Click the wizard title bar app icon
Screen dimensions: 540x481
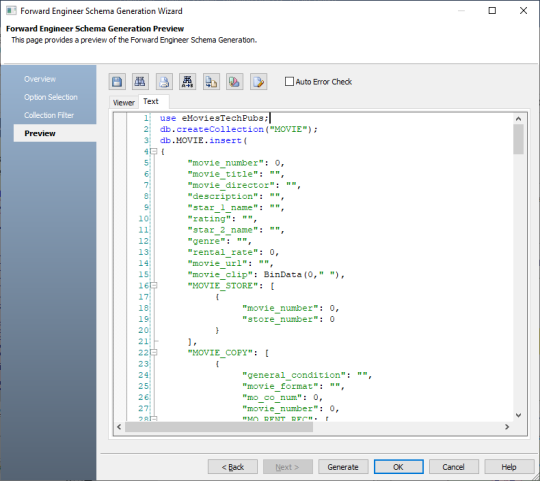pyautogui.click(x=11, y=11)
